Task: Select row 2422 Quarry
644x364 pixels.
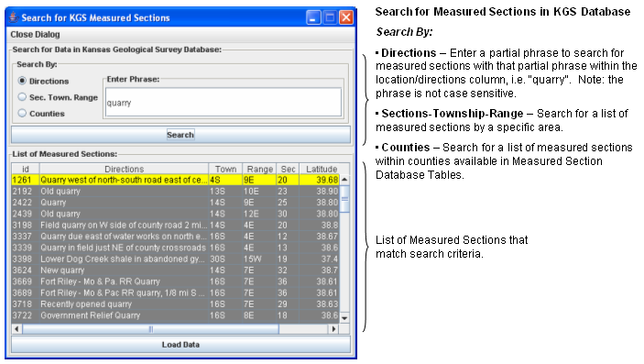Action: (175, 203)
